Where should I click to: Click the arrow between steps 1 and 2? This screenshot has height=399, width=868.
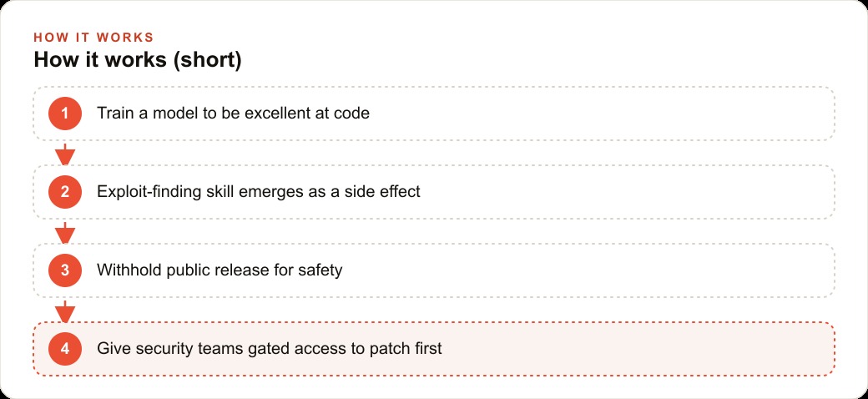(65, 154)
